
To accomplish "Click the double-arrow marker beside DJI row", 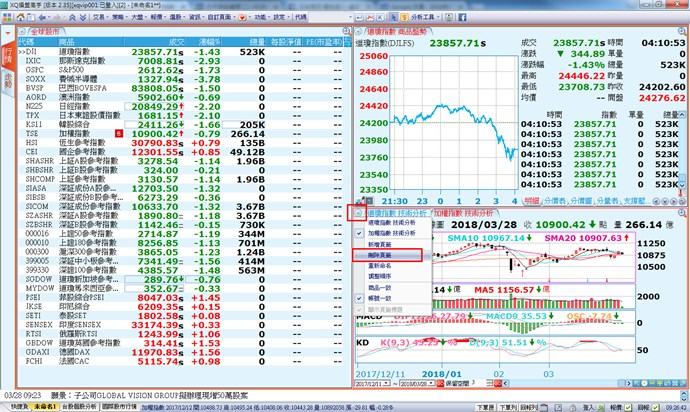I will click(21, 51).
